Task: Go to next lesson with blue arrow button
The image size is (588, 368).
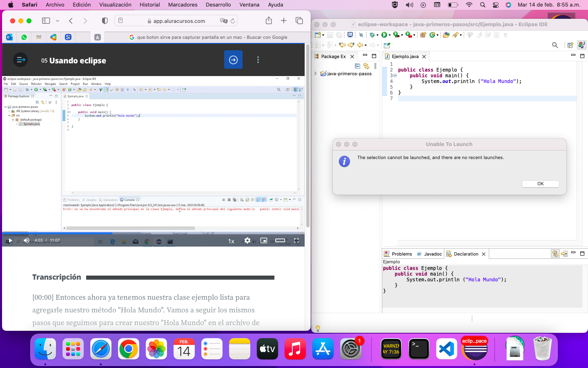Action: tap(233, 60)
